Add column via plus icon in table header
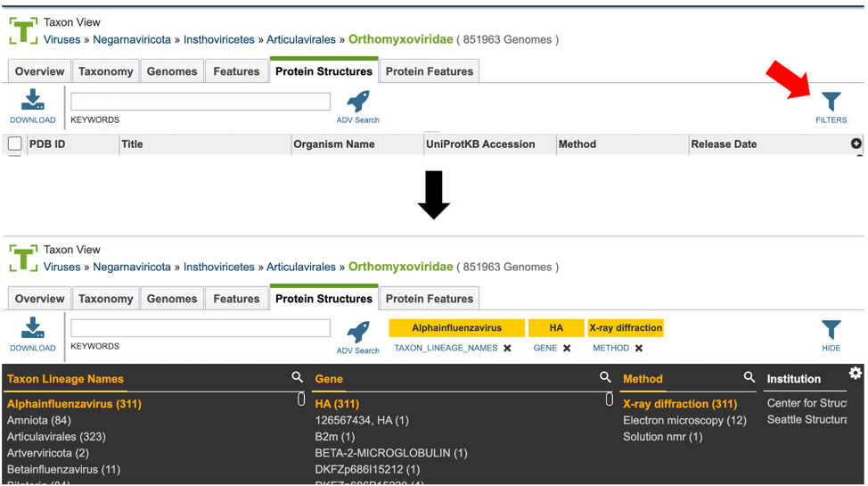Image resolution: width=868 pixels, height=486 pixels. (x=856, y=144)
